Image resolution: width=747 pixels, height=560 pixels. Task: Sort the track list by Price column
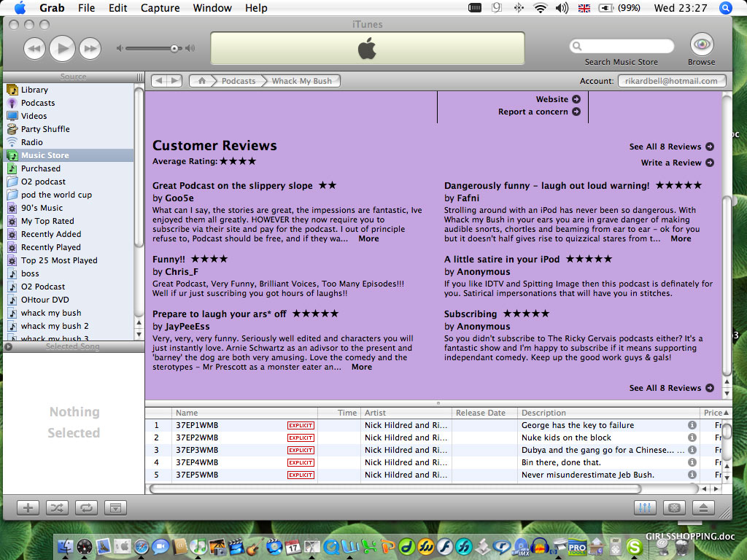coord(716,413)
